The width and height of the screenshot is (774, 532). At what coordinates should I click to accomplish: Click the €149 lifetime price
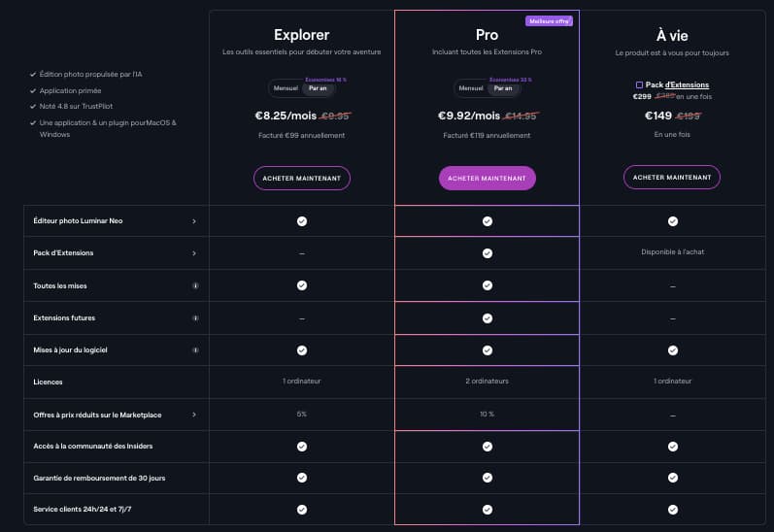[658, 116]
